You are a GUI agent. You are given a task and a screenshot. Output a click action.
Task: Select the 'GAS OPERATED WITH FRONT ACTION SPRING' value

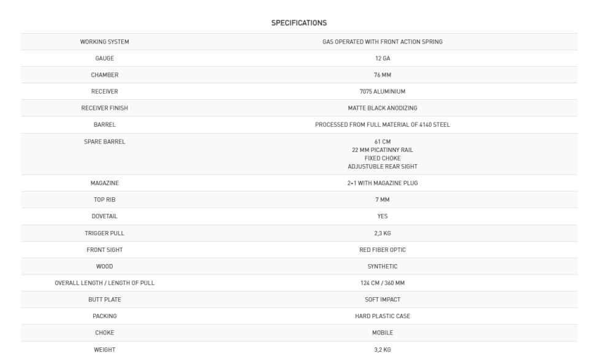tap(383, 42)
